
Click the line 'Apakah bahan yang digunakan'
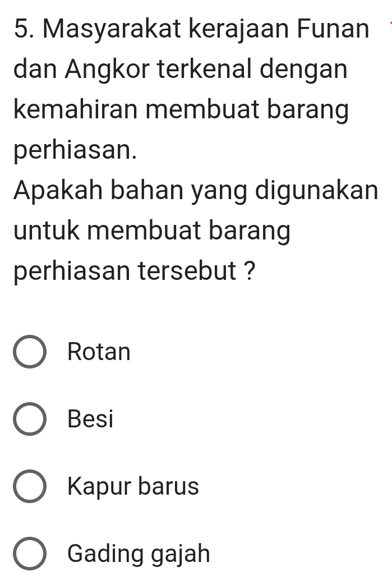(x=196, y=192)
